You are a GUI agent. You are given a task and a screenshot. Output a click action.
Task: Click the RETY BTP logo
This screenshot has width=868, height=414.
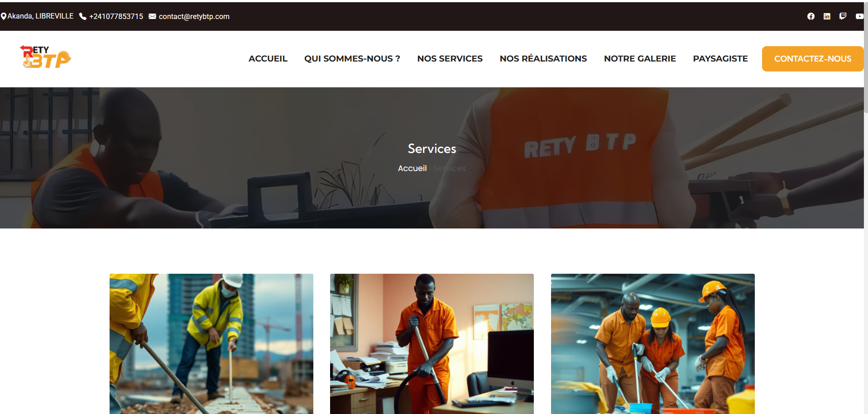tap(45, 57)
